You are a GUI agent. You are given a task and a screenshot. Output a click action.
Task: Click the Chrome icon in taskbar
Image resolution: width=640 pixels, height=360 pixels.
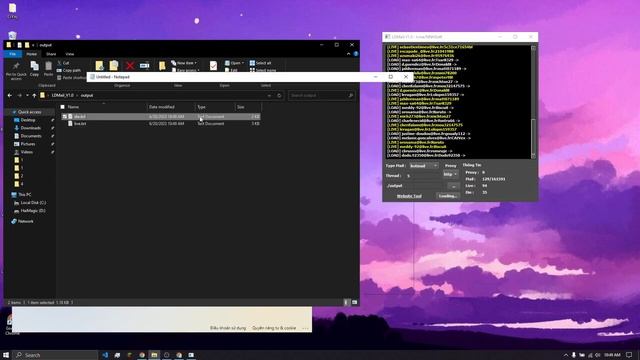point(142,355)
